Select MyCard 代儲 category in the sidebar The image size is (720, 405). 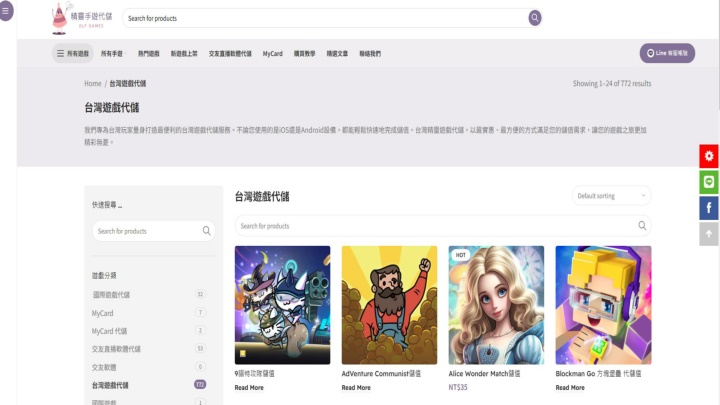click(109, 331)
